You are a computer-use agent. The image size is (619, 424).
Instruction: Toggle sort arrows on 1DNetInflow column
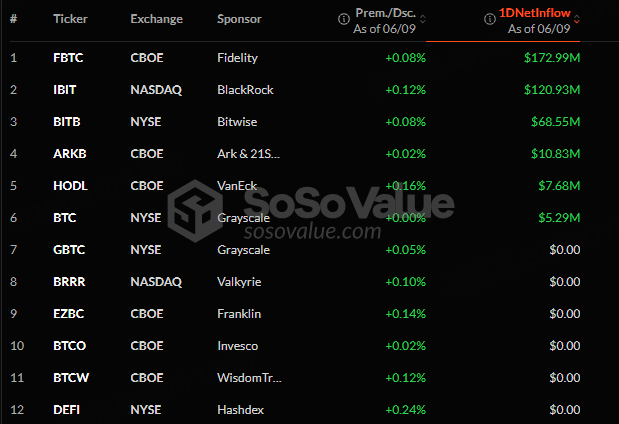(577, 18)
